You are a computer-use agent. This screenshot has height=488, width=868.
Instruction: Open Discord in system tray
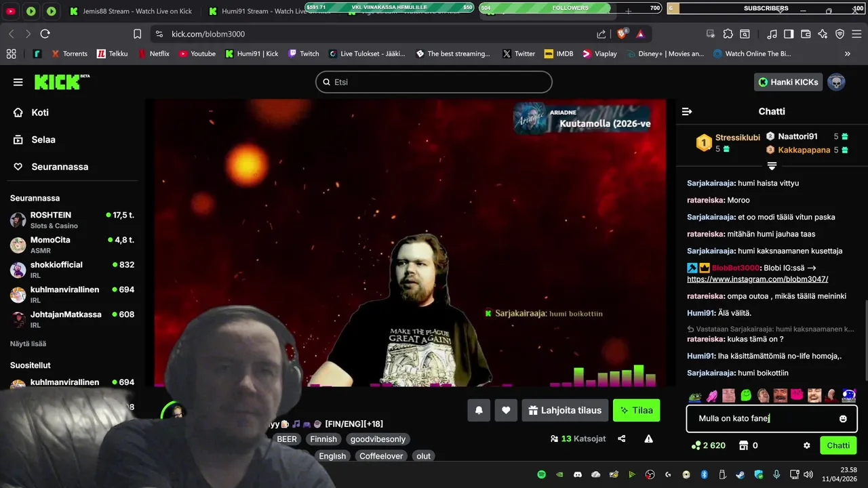click(x=578, y=474)
